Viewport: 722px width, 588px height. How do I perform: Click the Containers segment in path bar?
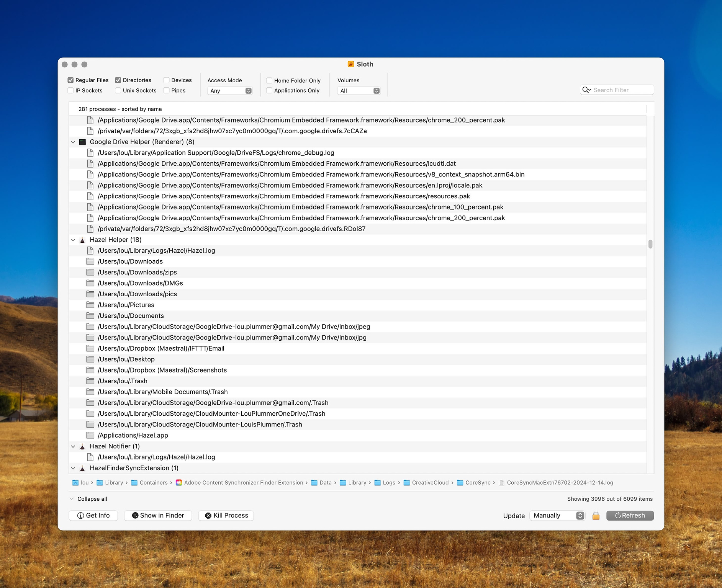coord(149,483)
